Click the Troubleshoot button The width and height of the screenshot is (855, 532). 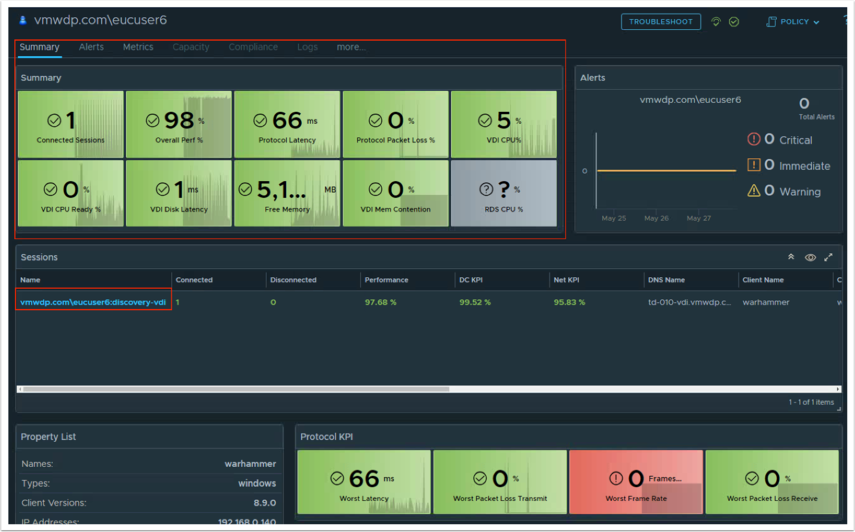pyautogui.click(x=660, y=21)
